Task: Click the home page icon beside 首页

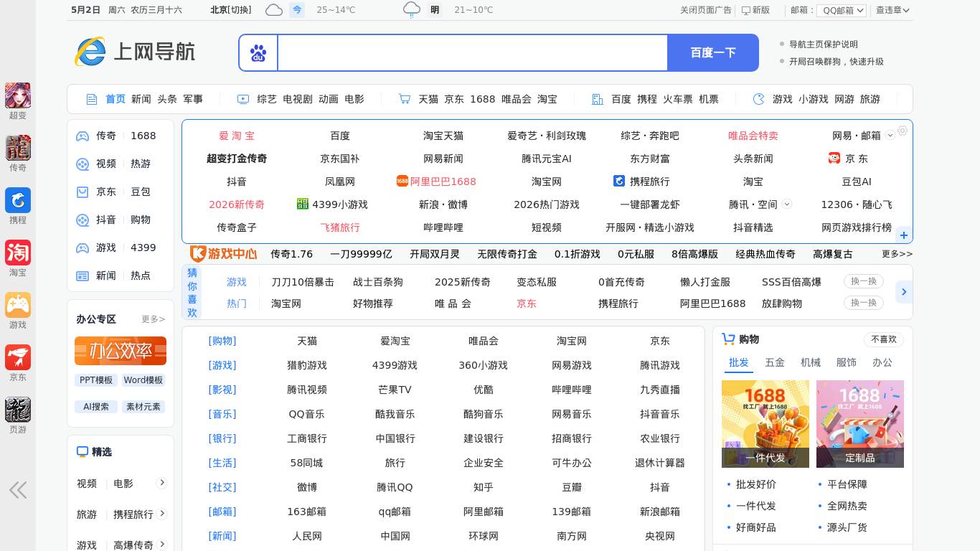Action: (x=91, y=99)
